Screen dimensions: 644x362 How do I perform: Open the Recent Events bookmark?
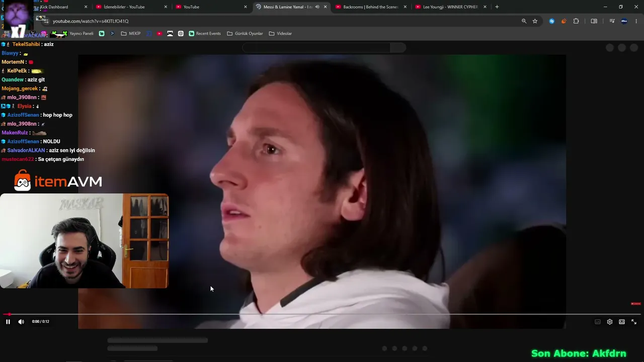(x=205, y=34)
